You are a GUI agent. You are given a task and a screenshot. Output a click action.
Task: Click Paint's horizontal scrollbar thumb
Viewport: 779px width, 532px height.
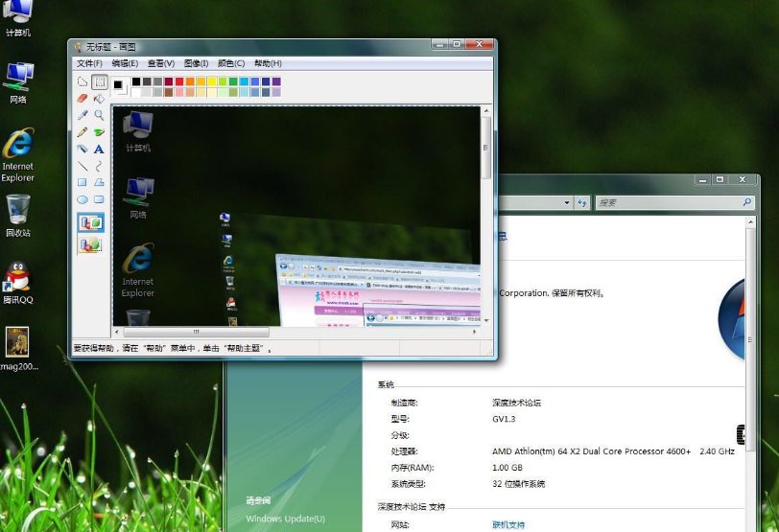[x=197, y=332]
